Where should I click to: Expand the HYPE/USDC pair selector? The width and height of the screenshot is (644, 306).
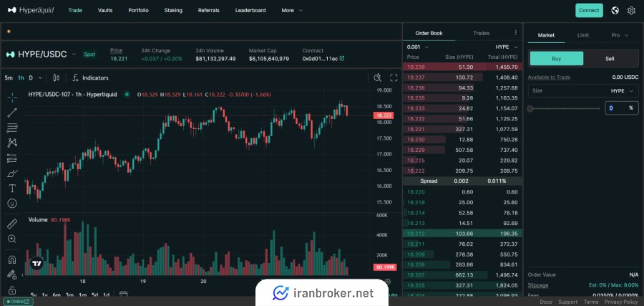(74, 54)
